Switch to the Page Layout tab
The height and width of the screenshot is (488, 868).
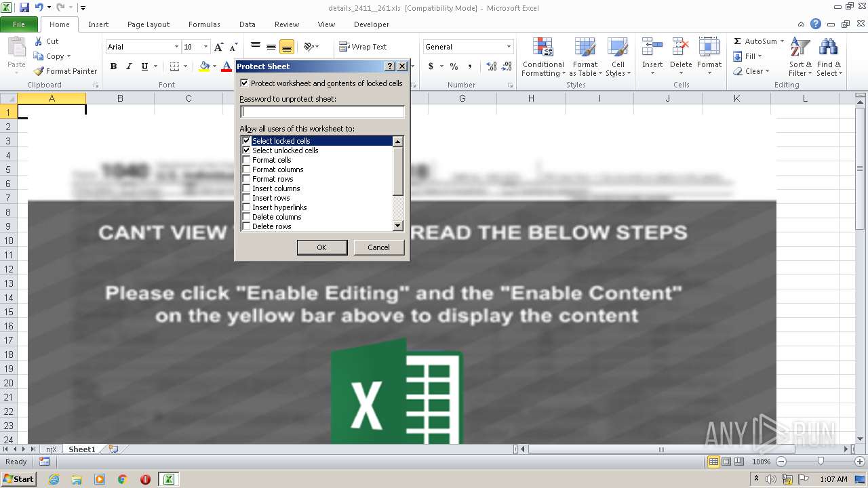(x=149, y=24)
